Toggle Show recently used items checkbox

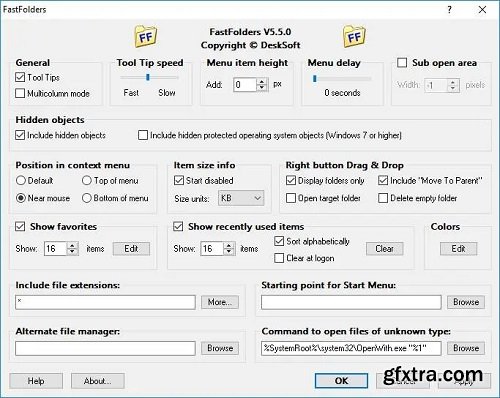coord(178,227)
